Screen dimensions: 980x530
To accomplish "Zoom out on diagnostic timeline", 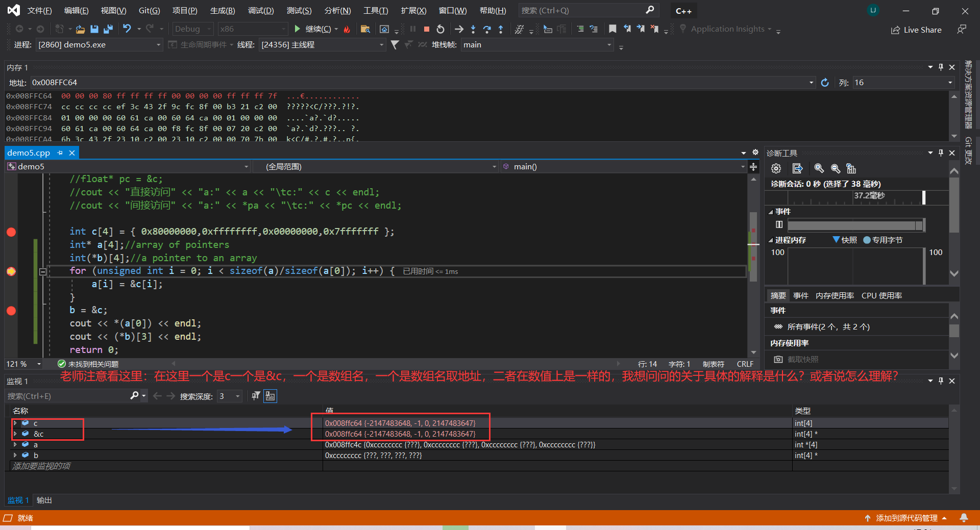I will click(x=836, y=169).
